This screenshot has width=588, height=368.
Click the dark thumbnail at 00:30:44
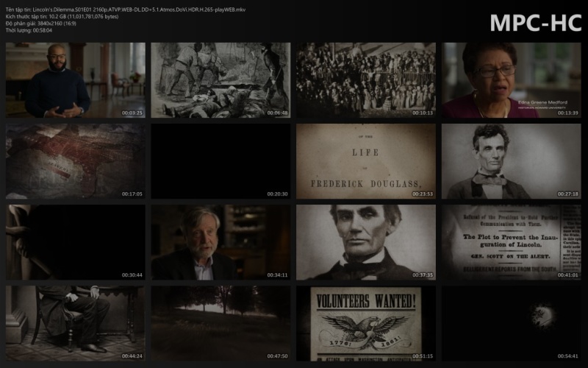click(x=76, y=242)
